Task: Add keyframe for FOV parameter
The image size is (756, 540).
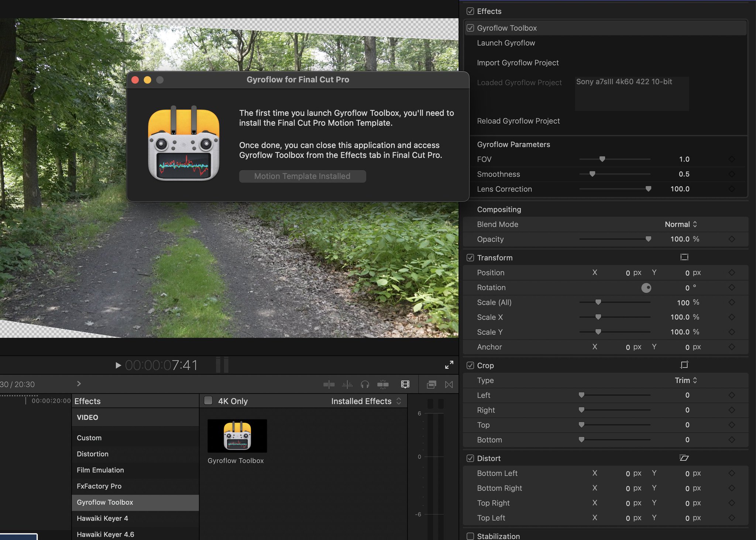Action: click(x=732, y=159)
